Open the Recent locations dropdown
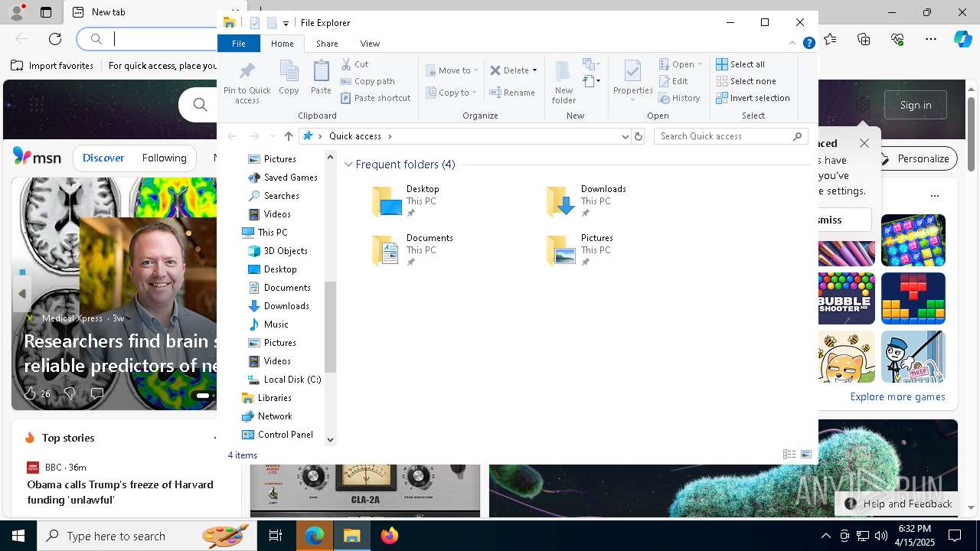Image resolution: width=980 pixels, height=551 pixels. 272,136
